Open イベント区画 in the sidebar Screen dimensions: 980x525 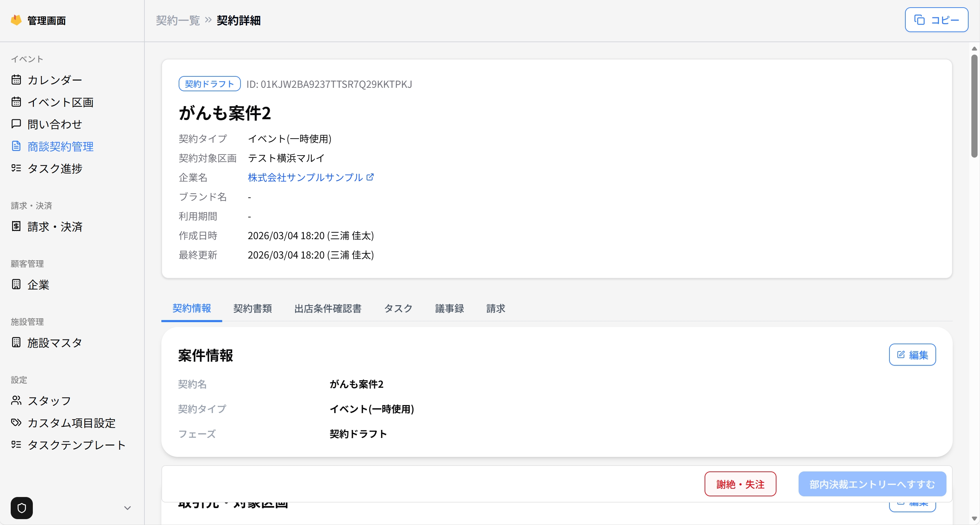point(60,102)
